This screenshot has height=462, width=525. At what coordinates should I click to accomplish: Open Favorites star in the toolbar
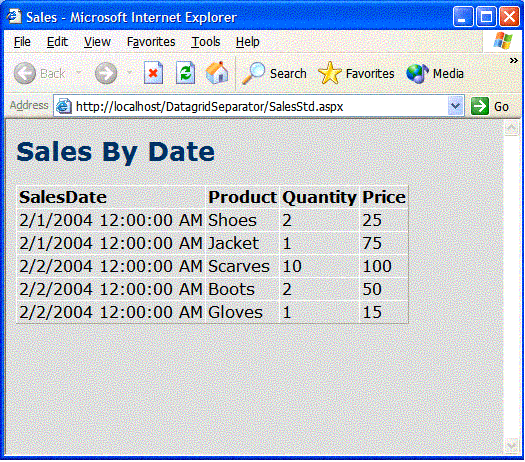coord(329,73)
